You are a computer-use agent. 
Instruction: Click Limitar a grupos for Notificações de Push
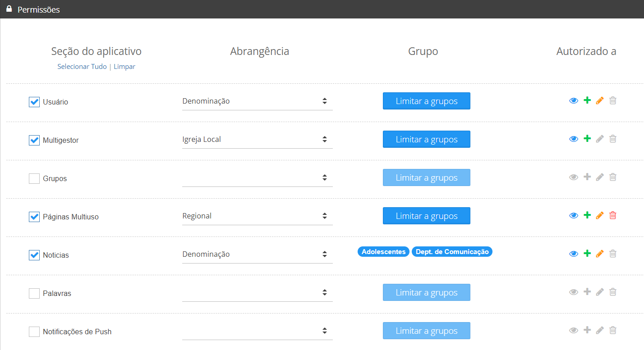tap(427, 331)
